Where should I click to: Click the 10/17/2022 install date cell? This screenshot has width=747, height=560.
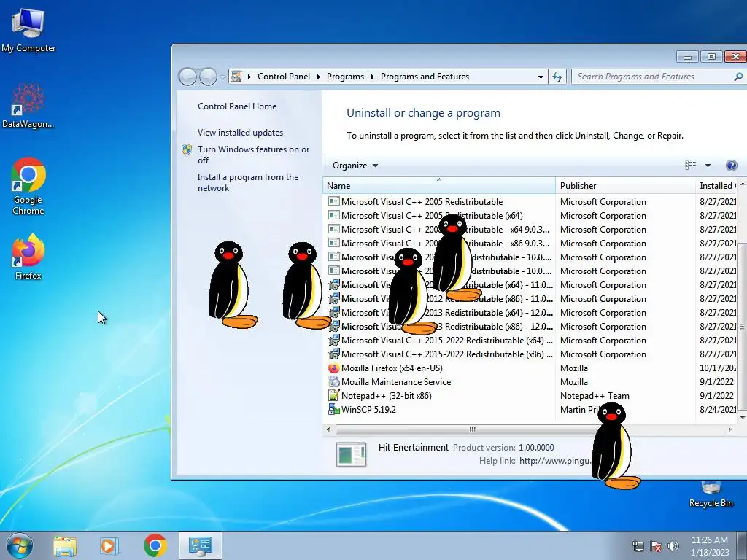(718, 368)
